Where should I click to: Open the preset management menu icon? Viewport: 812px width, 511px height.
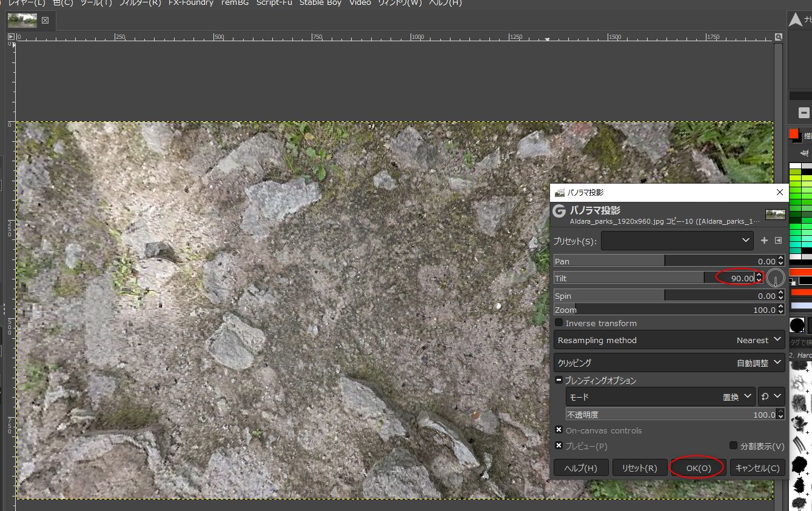coord(779,241)
